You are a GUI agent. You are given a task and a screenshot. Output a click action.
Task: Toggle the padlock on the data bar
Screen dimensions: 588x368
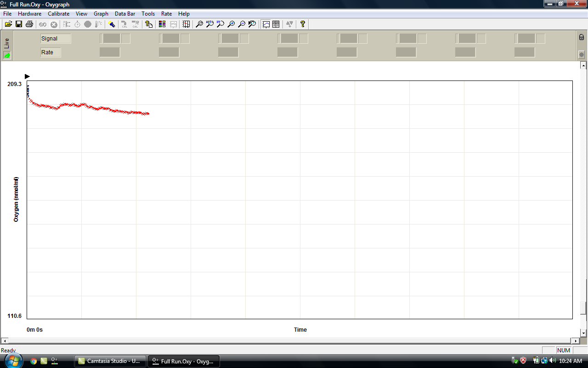tap(581, 37)
